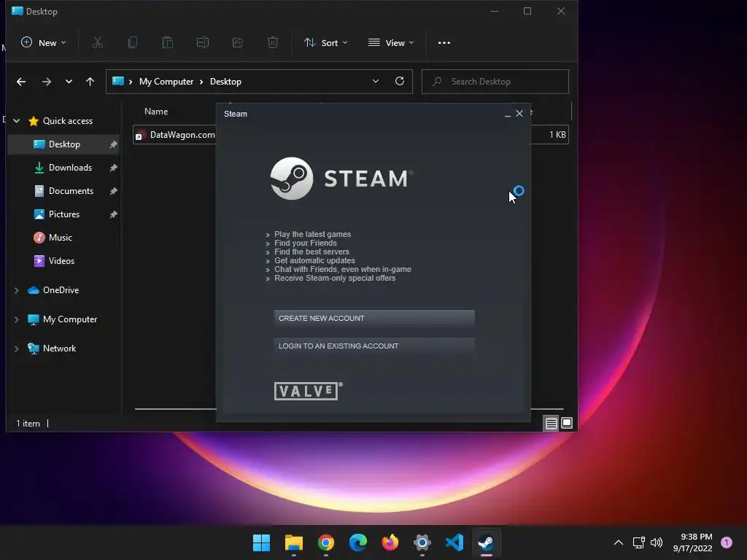Image resolution: width=747 pixels, height=560 pixels.
Task: Open the View dropdown menu
Action: click(x=391, y=43)
